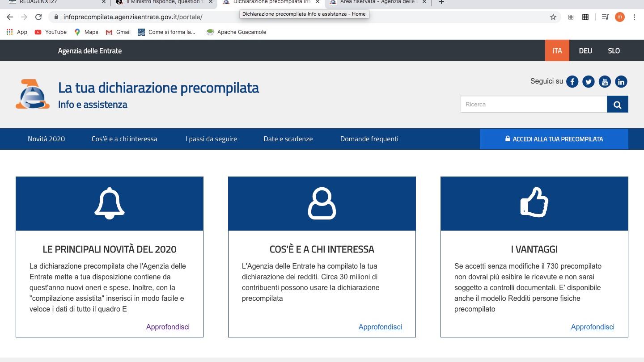Viewport: 644px width, 362px height.
Task: Click the bell icon on Novità card
Action: coord(110,203)
